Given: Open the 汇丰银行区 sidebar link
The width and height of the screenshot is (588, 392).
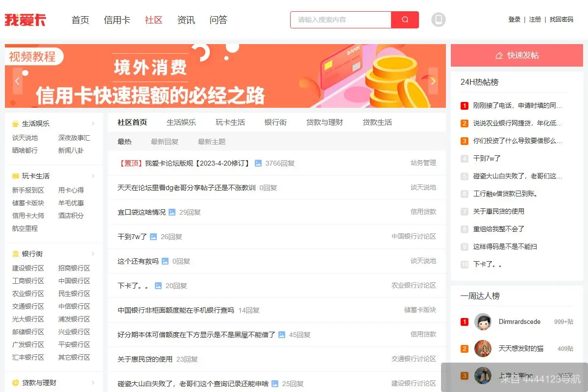Looking at the screenshot, I should [x=28, y=357].
